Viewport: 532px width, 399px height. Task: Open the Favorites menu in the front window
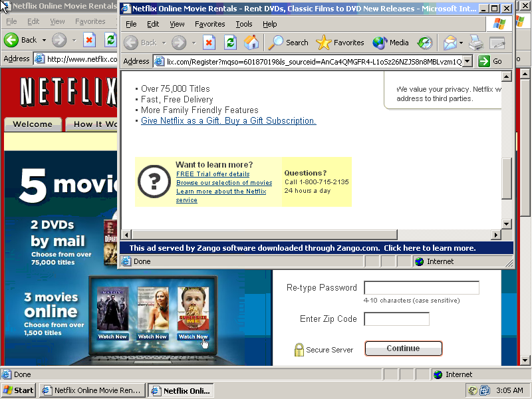coord(209,24)
